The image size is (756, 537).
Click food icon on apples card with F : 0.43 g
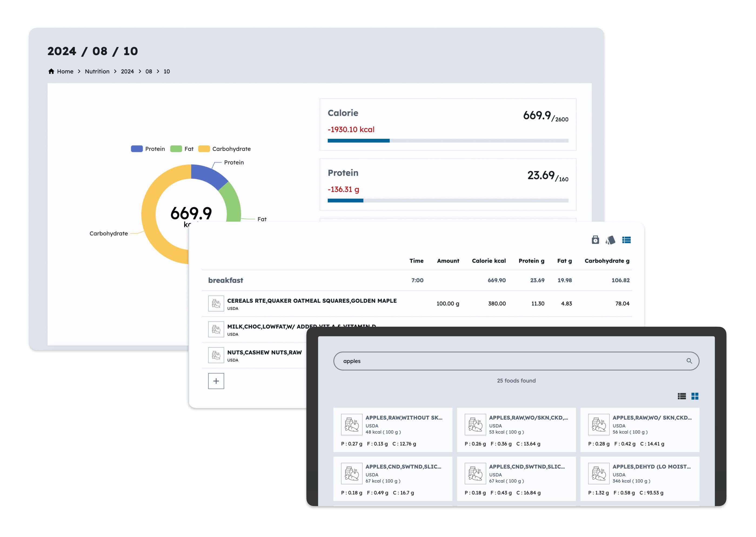point(475,473)
